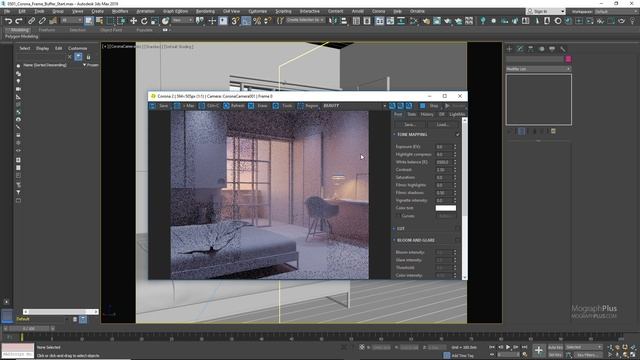Open the Modify tab in command panel
The width and height of the screenshot is (640, 360).
tap(520, 49)
